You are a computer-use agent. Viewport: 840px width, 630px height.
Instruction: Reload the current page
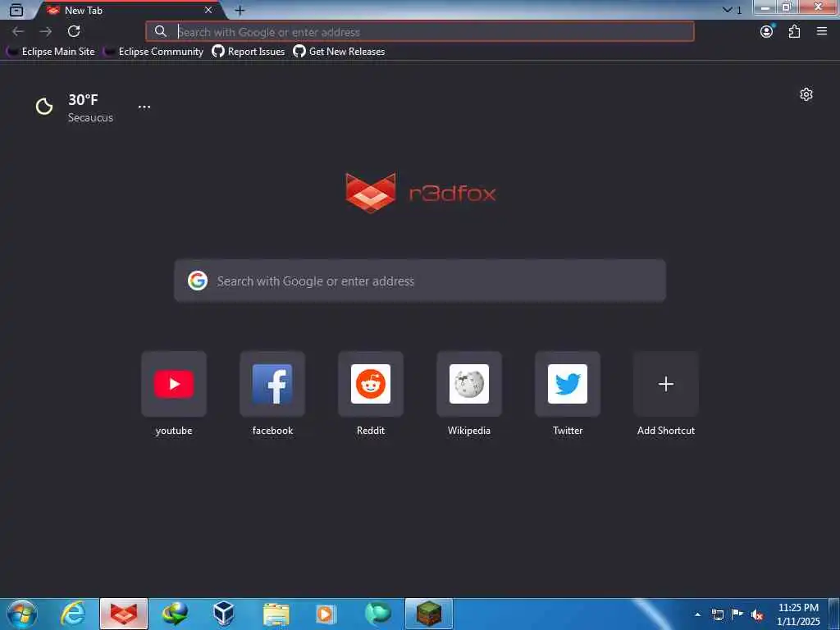pyautogui.click(x=74, y=32)
